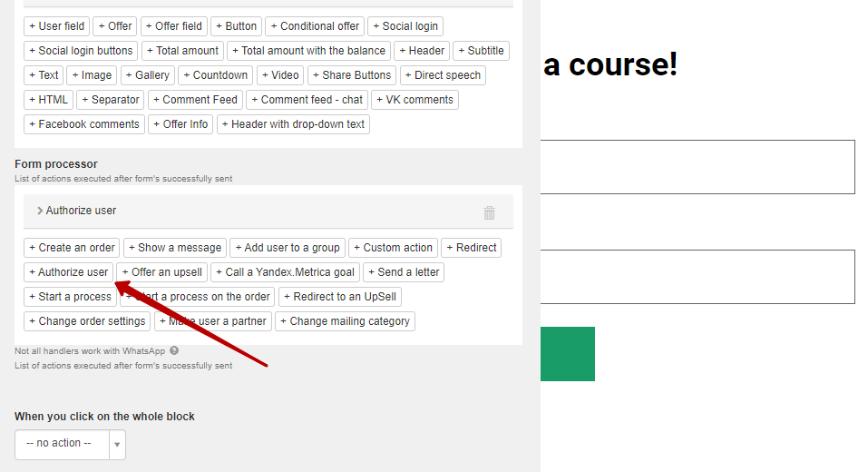The image size is (868, 472).
Task: Click the first preview form input field
Action: coord(697,167)
